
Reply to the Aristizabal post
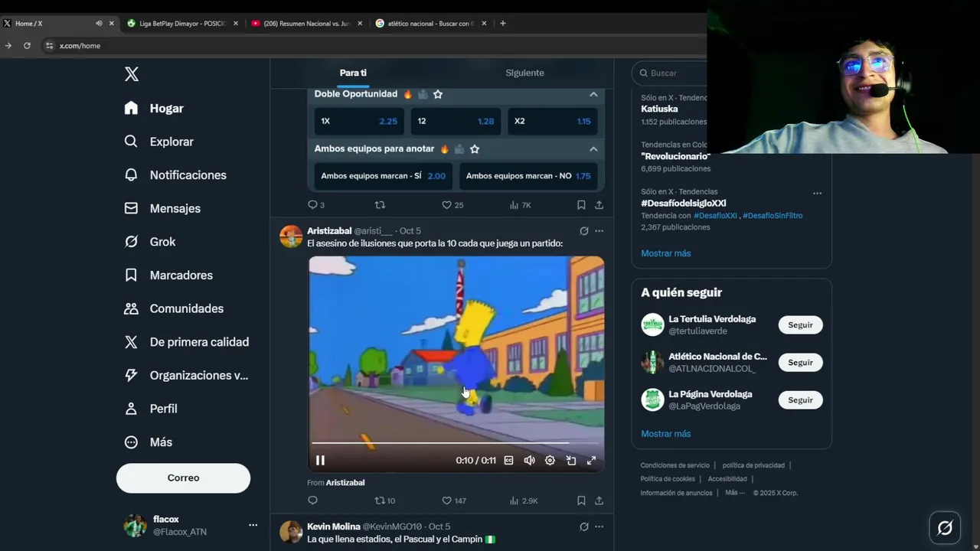pos(312,500)
